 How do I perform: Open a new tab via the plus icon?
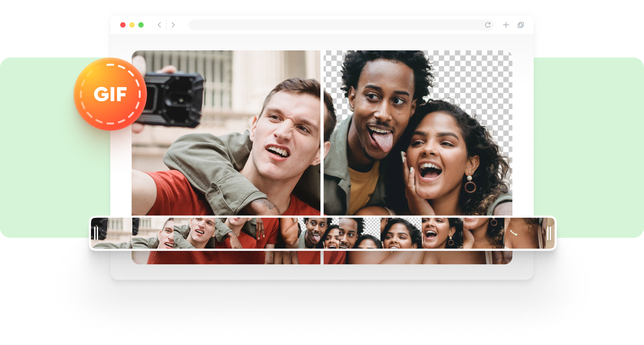coord(506,25)
